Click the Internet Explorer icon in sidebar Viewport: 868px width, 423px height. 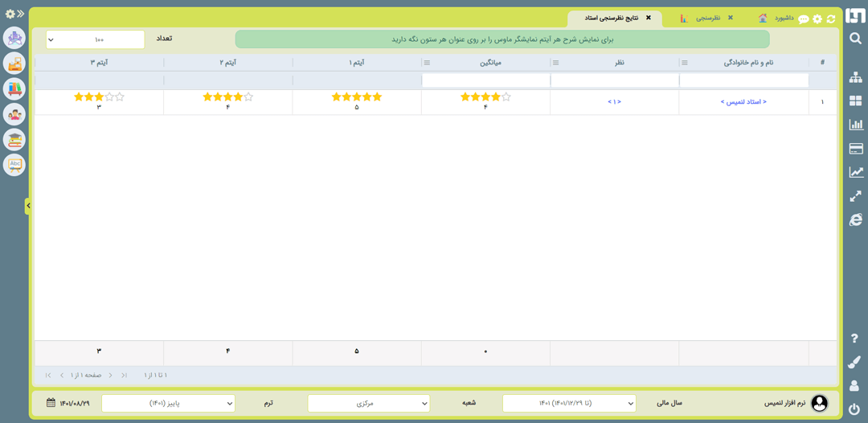[856, 220]
